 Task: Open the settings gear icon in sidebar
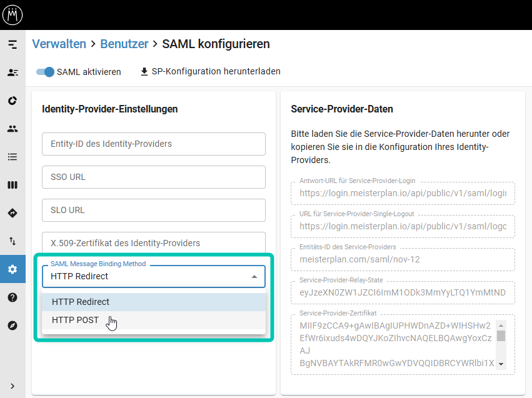[13, 269]
